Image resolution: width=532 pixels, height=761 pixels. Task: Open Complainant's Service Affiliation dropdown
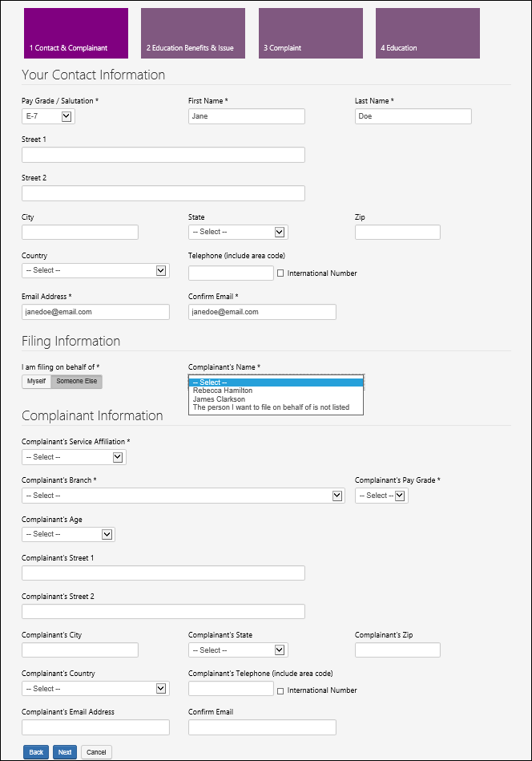tap(74, 457)
